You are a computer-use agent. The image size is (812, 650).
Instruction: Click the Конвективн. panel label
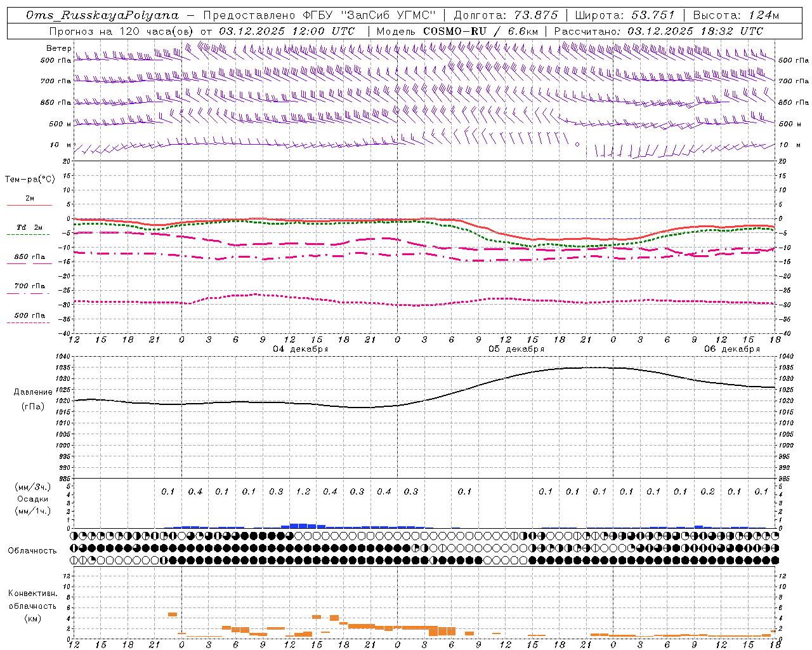pos(32,594)
